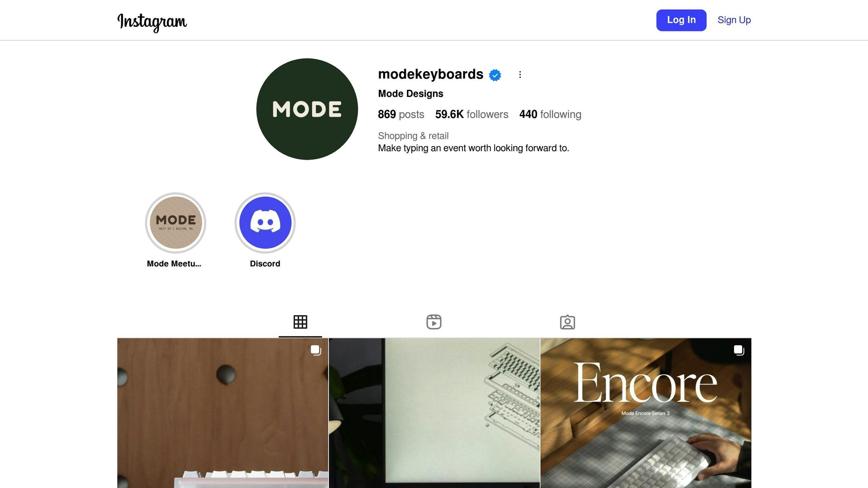The width and height of the screenshot is (868, 488).
Task: View the 440 following list
Action: click(550, 114)
